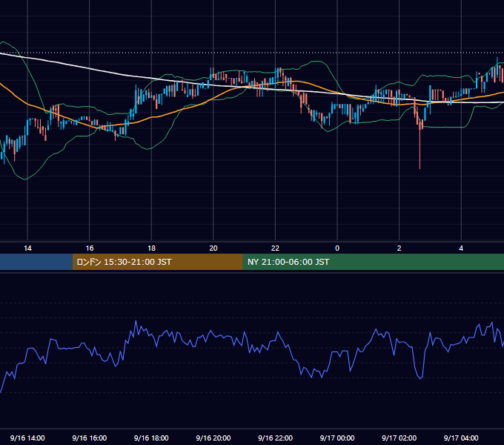Click the "18" hour label on price chart axis
Image resolution: width=504 pixels, height=445 pixels.
(x=151, y=248)
